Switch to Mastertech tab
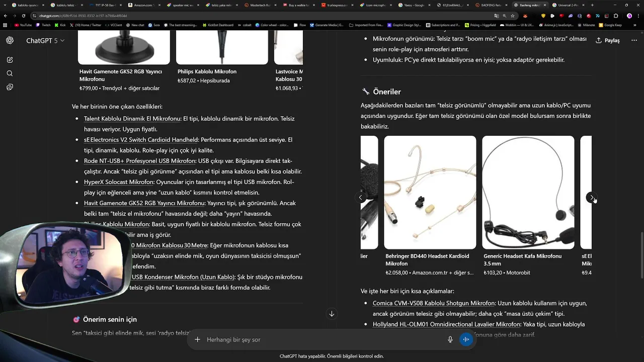 tap(259, 5)
